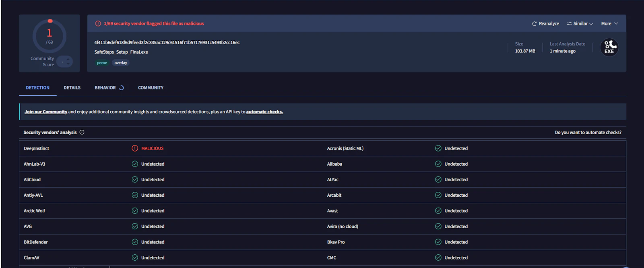Click the CMC undetected check icon
644x268 pixels.
click(x=438, y=258)
